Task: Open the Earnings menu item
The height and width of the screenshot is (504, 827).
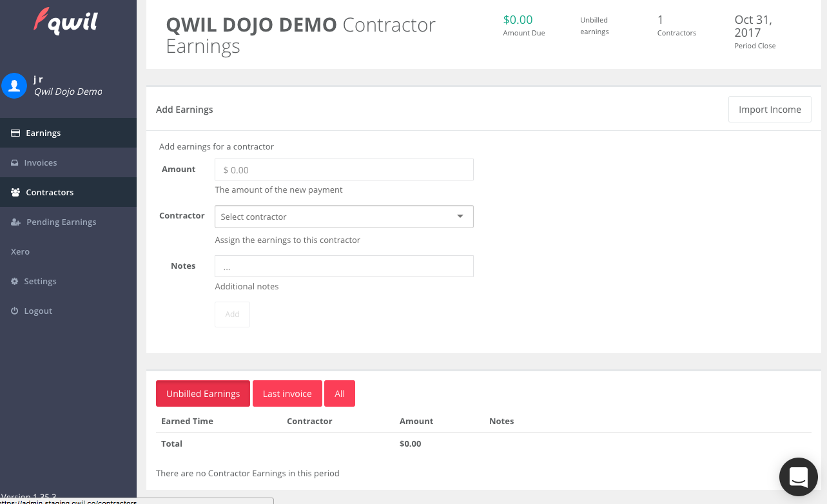Action: (68, 133)
